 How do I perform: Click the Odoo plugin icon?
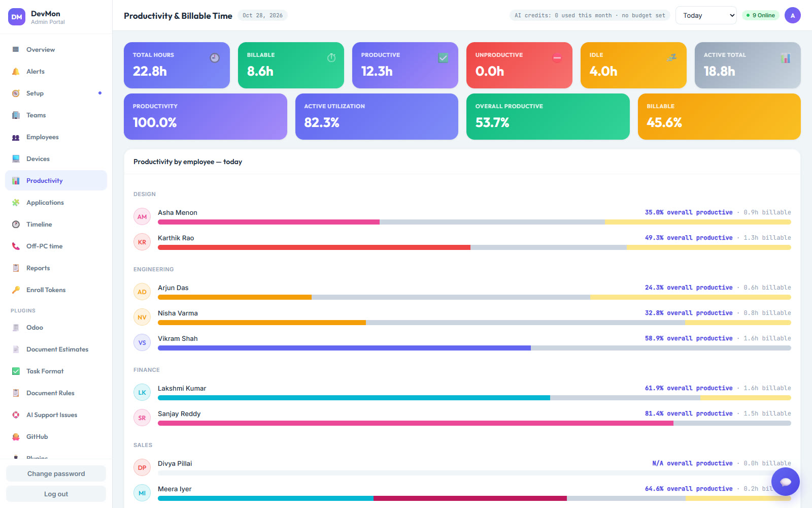16,328
